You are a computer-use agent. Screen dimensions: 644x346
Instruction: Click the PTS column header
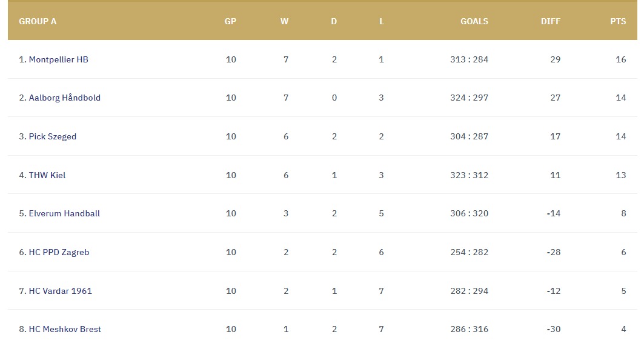coord(617,21)
